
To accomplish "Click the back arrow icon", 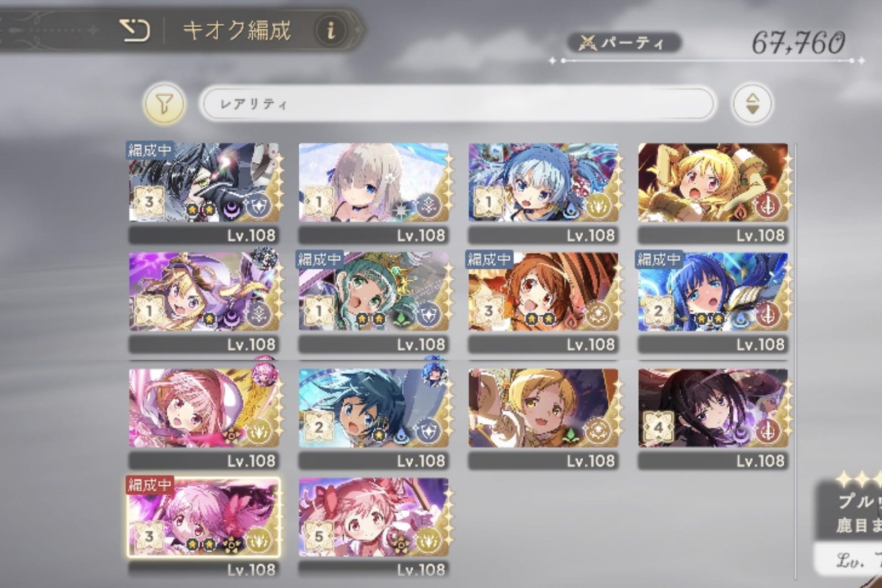I will [x=135, y=31].
